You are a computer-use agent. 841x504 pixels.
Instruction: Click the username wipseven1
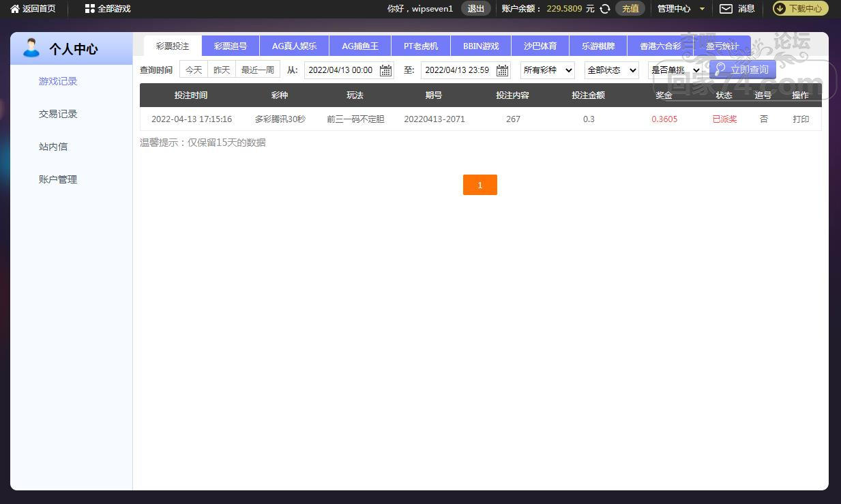(x=432, y=9)
